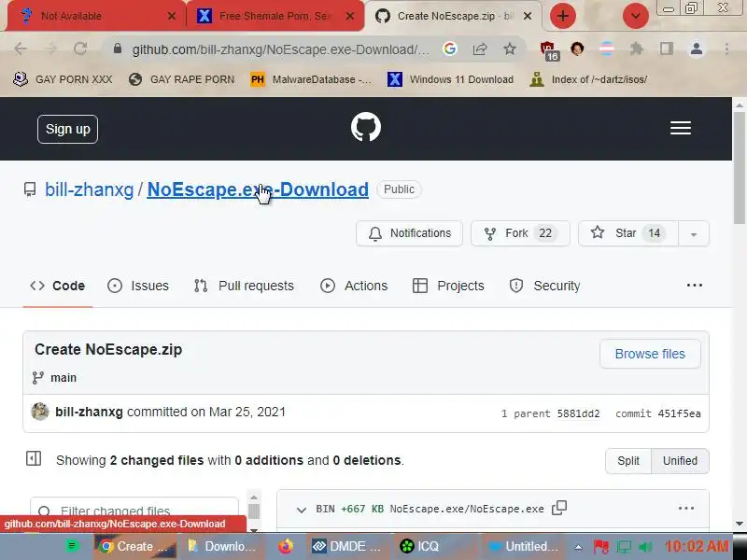Image resolution: width=747 pixels, height=560 pixels.
Task: Click the red flag tray icon
Action: click(600, 547)
